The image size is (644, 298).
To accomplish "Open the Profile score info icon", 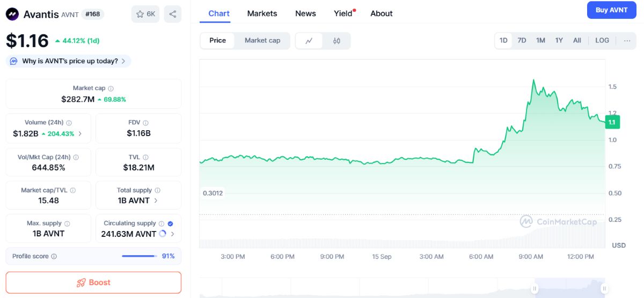I will pos(54,256).
